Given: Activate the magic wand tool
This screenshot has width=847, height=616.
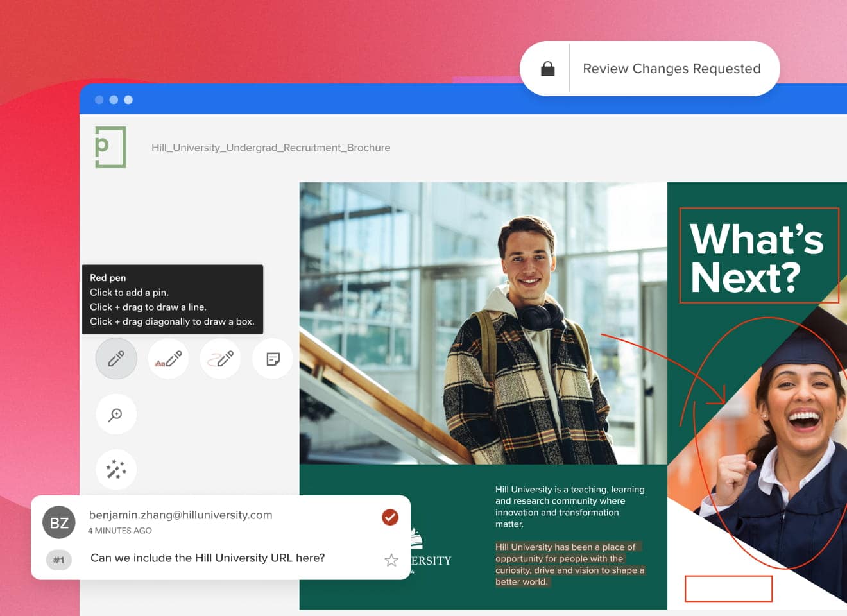Looking at the screenshot, I should (116, 470).
